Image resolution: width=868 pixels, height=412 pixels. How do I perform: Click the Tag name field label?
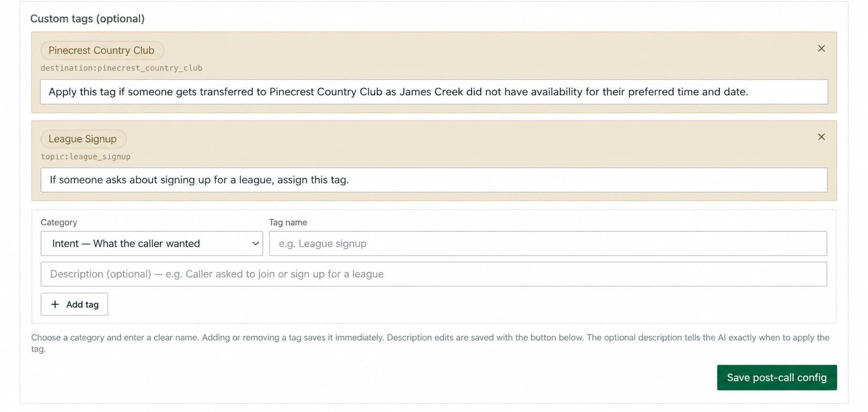click(288, 222)
